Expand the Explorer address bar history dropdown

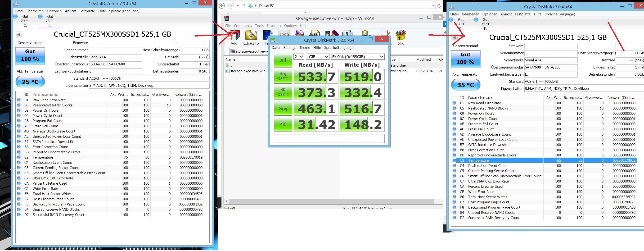coord(433,6)
